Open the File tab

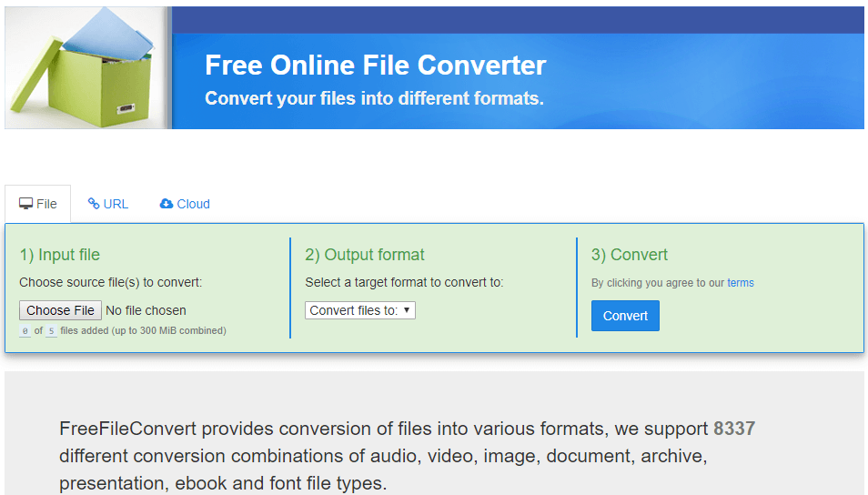point(37,204)
